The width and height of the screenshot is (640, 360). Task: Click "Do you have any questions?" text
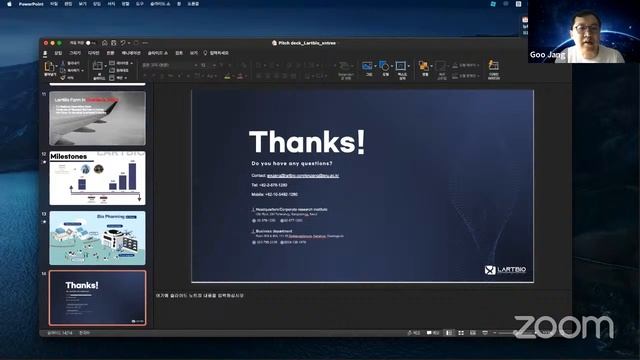[292, 163]
